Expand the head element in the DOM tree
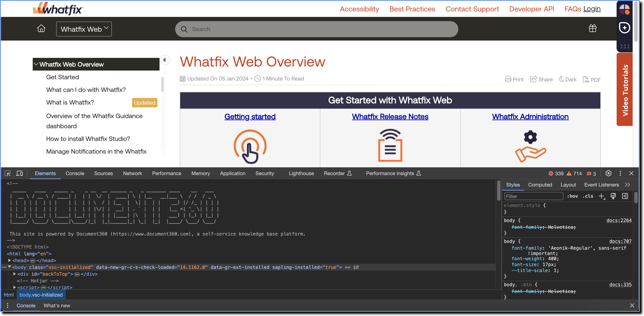Screen dimensions: 644x316 [x=9, y=260]
